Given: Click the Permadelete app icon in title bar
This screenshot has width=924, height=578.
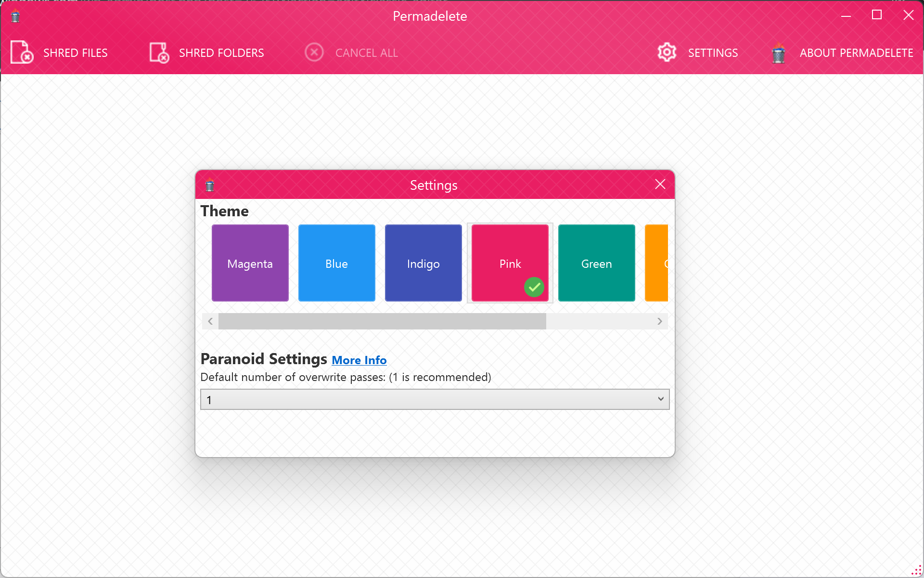Looking at the screenshot, I should 15,16.
